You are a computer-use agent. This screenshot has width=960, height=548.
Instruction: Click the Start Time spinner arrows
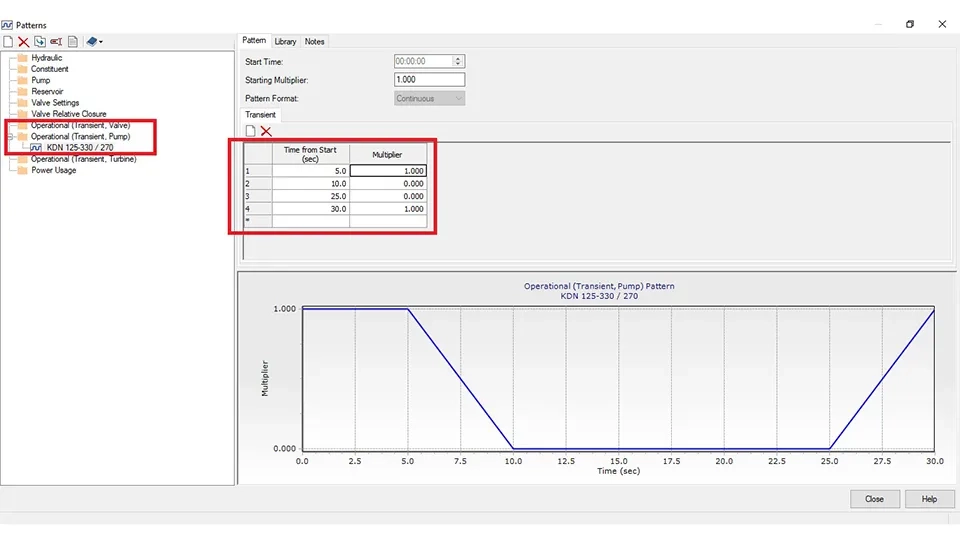[x=458, y=61]
